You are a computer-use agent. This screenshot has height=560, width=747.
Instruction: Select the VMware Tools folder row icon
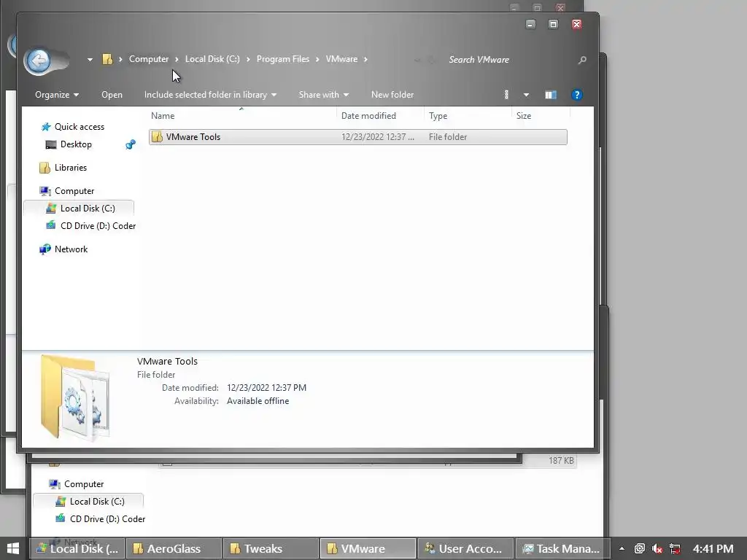pos(158,137)
